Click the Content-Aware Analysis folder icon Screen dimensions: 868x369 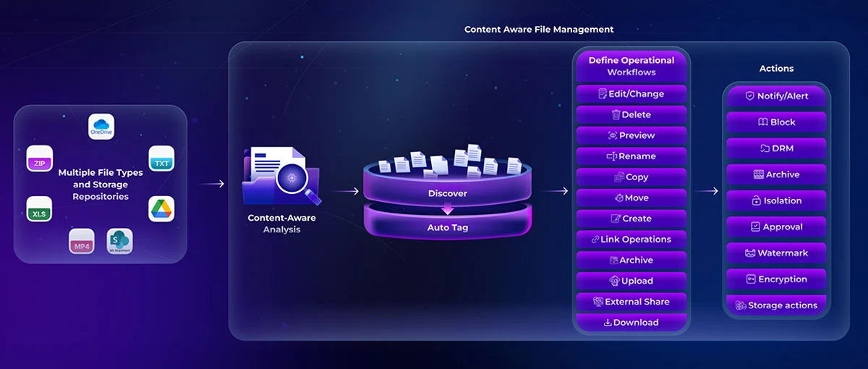281,177
